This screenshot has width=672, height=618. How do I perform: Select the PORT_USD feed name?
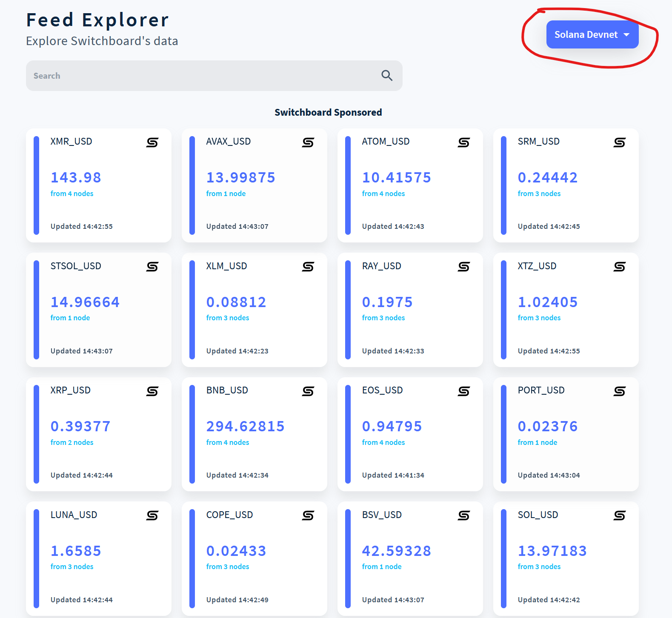tap(541, 390)
